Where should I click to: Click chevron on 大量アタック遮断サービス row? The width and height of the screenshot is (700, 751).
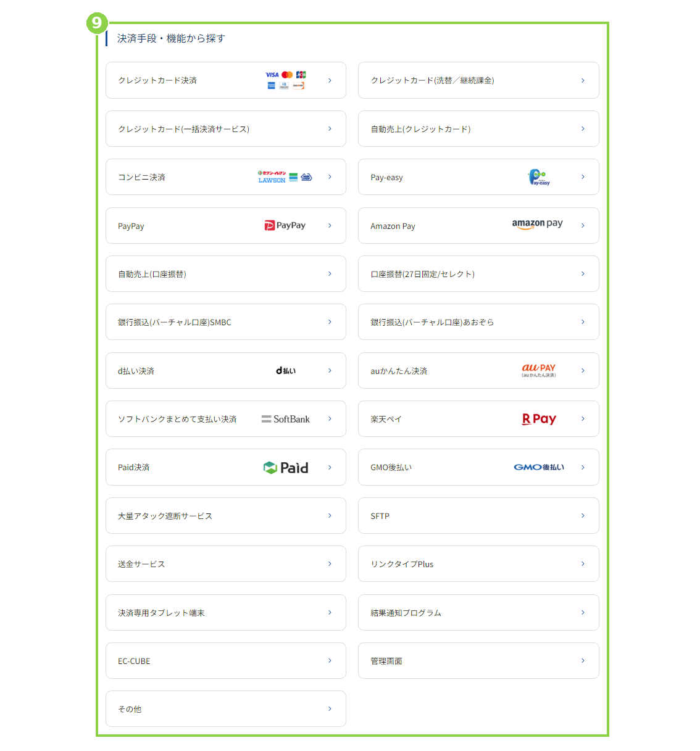point(330,515)
